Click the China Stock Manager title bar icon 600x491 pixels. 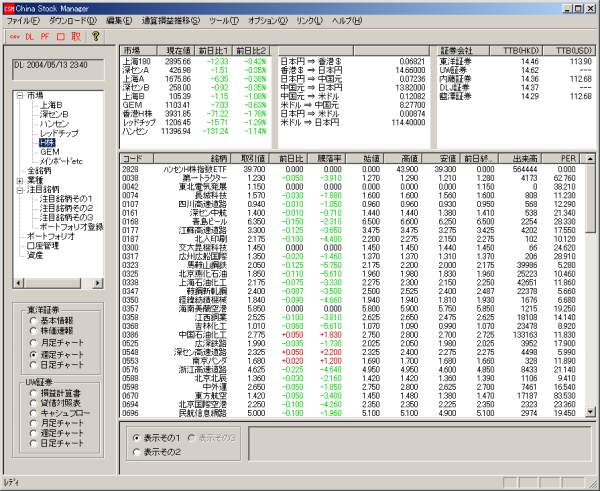point(7,7)
